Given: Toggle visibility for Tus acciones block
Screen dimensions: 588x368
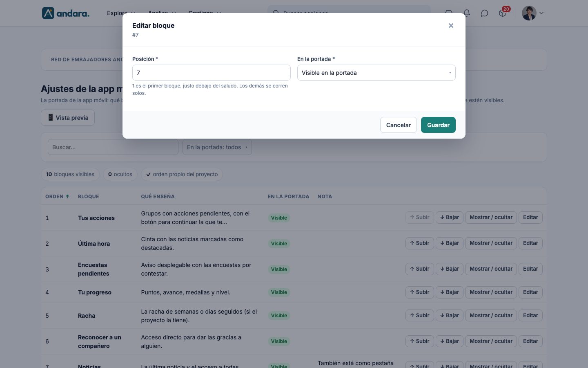Looking at the screenshot, I should coord(491,218).
